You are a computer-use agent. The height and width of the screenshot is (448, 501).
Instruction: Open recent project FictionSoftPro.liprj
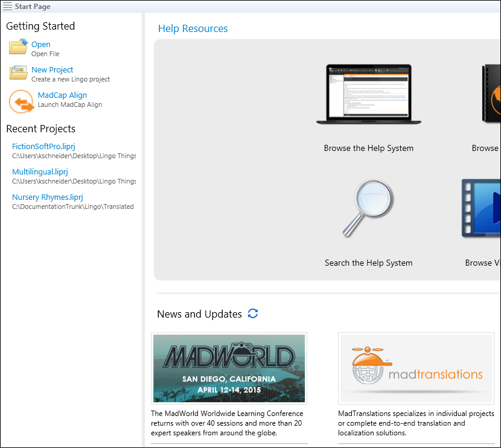44,146
